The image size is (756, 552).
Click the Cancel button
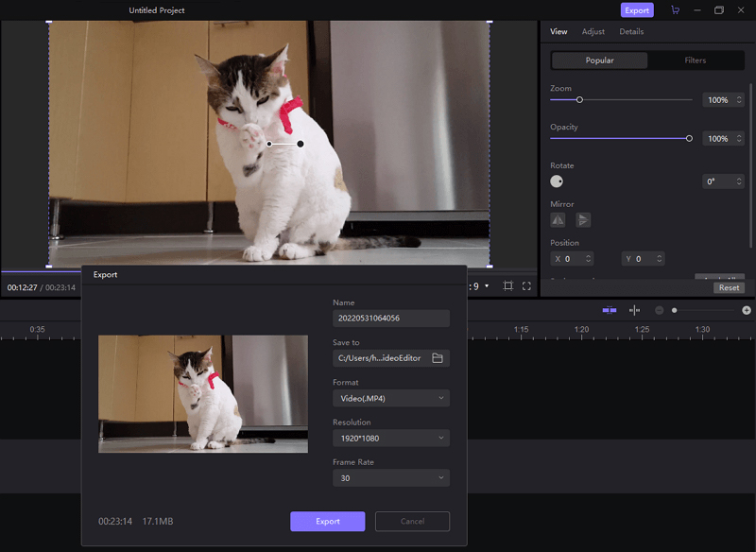point(412,521)
